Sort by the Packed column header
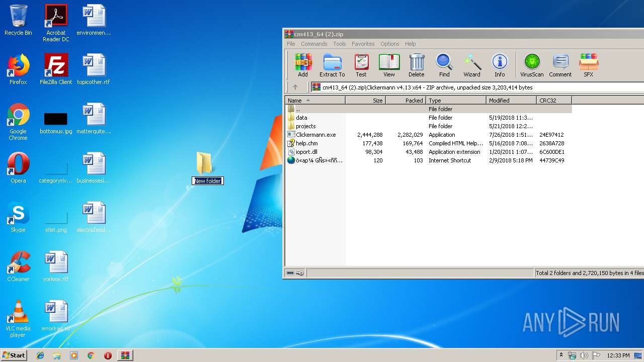 point(406,100)
